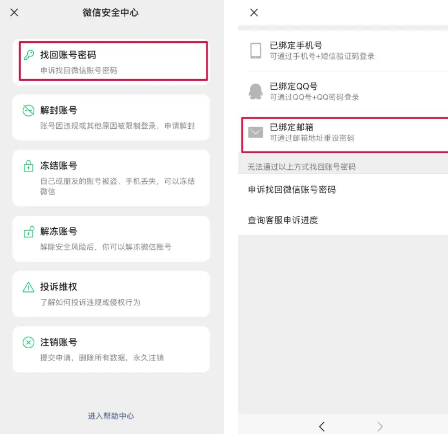Screen dimensions: 448x434
Task: Click the 解封账号 unblock icon
Action: pos(28,110)
